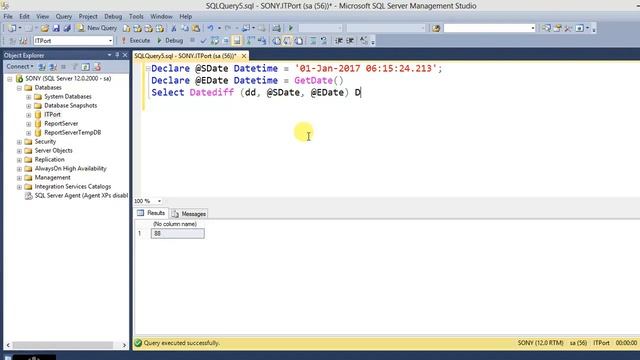Click the Object Explorer activity monitor icon
The height and width of the screenshot is (360, 640).
[97, 67]
